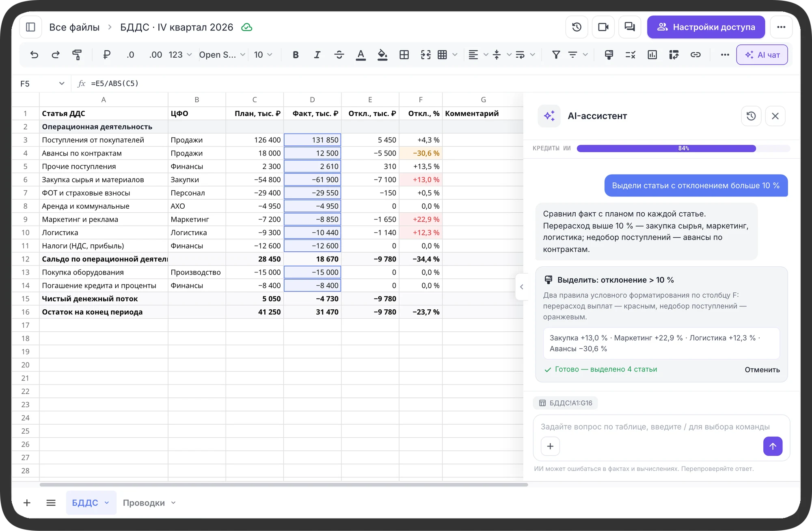The image size is (812, 531).
Task: Click the merge cells icon
Action: point(425,55)
